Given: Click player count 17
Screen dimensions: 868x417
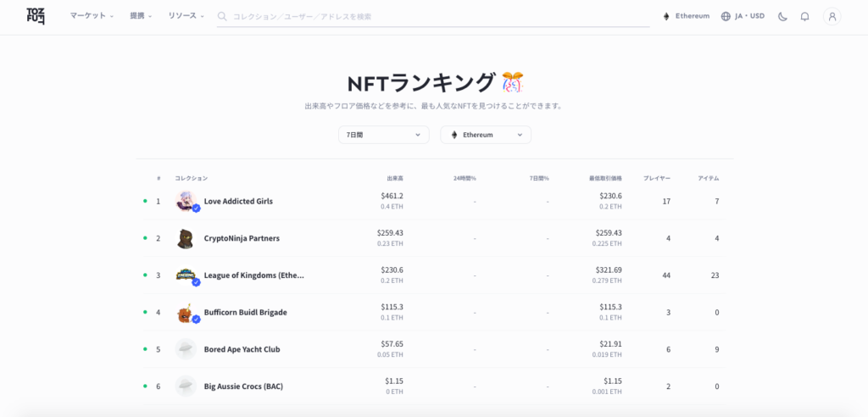Looking at the screenshot, I should [x=666, y=201].
